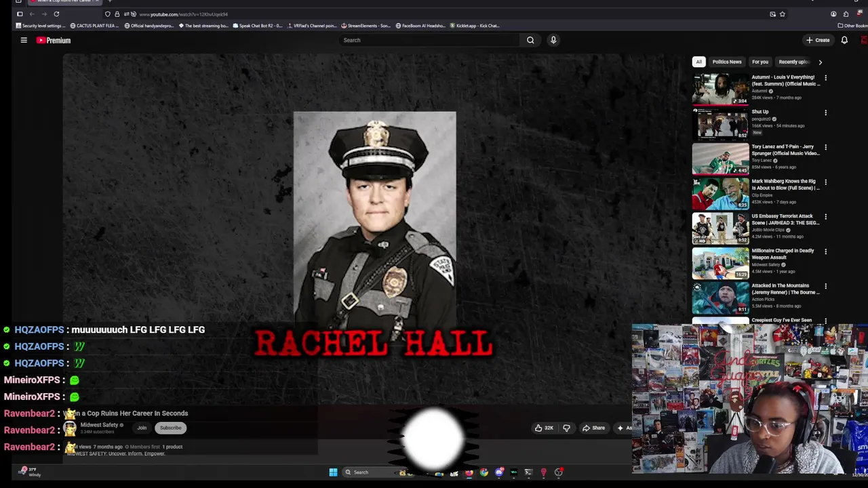Dislike the video with thumbs-down
The height and width of the screenshot is (488, 868).
coord(566,428)
